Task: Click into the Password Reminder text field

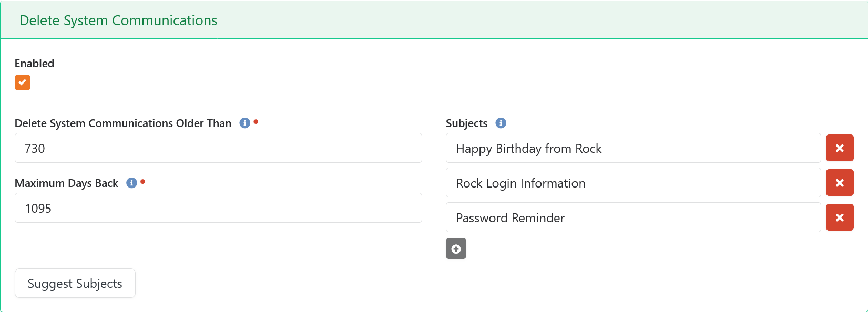Action: pos(633,217)
